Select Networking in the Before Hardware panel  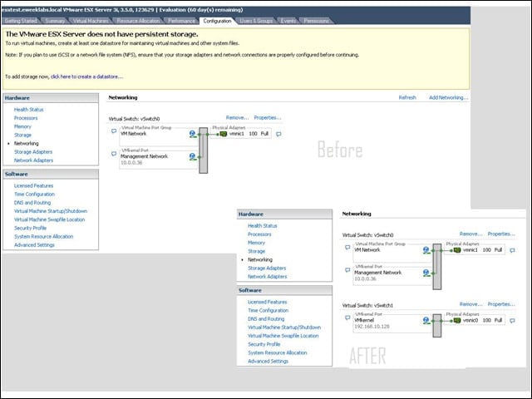coord(26,144)
